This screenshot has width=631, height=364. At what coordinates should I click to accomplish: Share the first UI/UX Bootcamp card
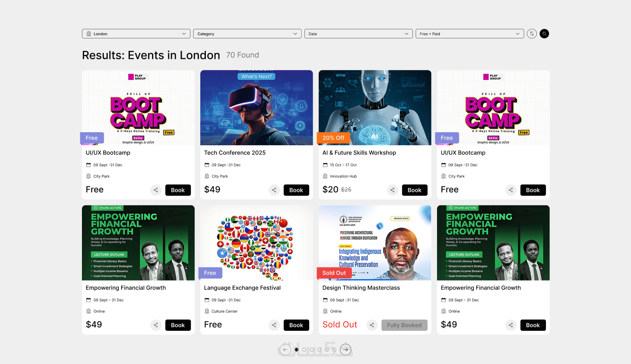point(156,190)
